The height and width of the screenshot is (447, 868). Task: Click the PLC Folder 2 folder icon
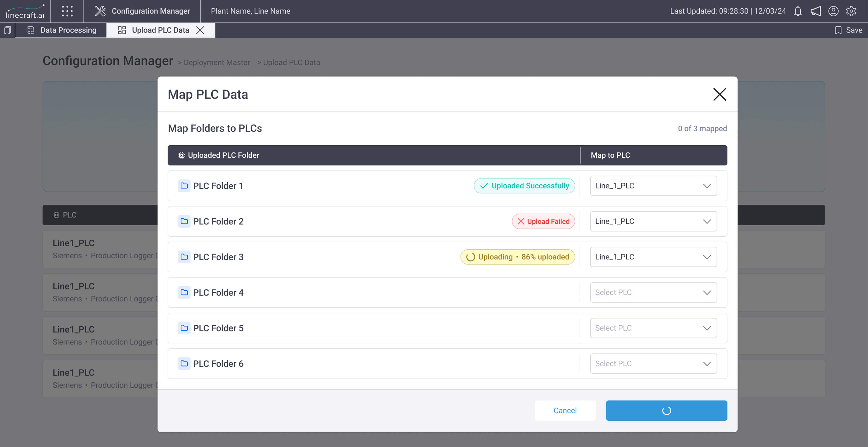click(x=184, y=221)
